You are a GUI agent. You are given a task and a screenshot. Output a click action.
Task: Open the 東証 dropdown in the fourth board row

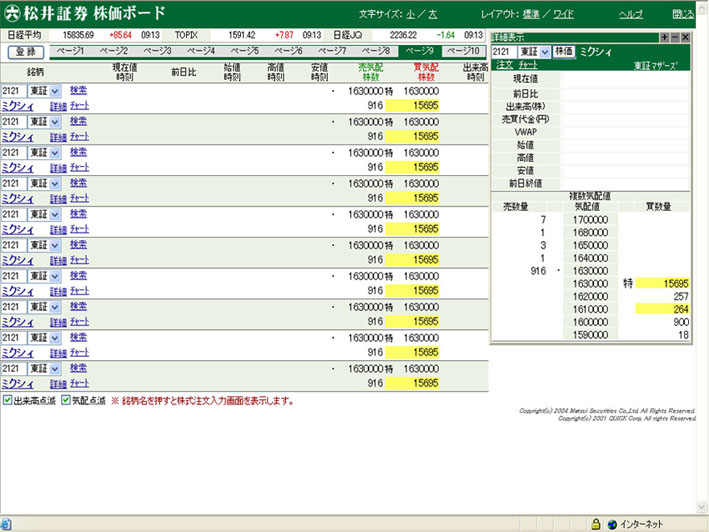[55, 184]
